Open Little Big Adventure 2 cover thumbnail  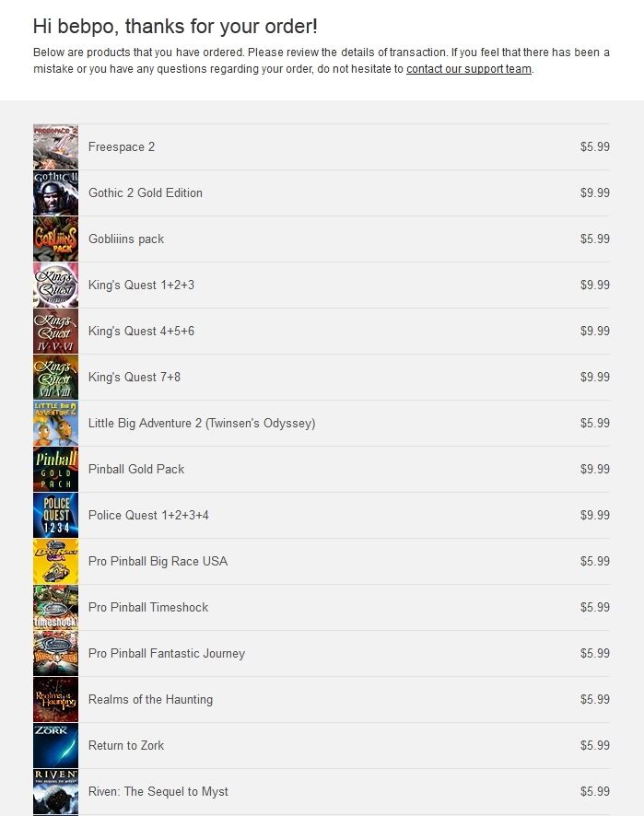(55, 423)
